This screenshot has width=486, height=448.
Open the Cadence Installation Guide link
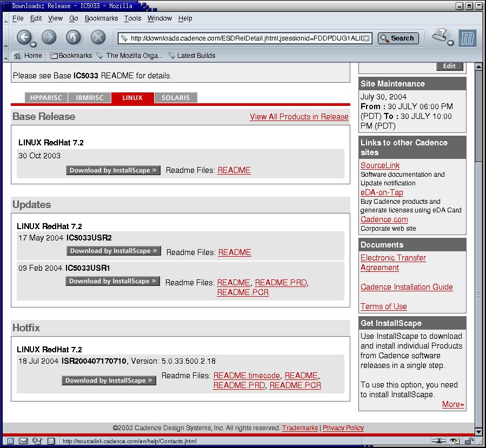[x=407, y=287]
